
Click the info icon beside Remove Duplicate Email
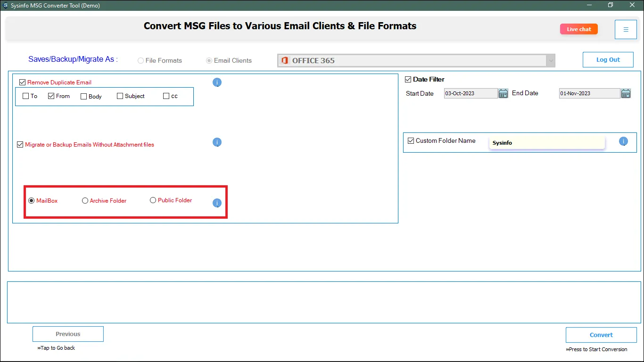[x=217, y=82]
